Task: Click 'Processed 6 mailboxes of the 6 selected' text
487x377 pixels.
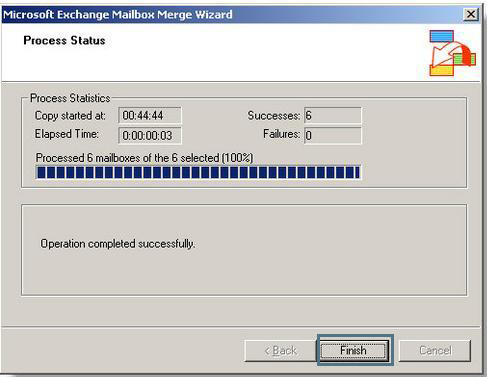Action: pos(144,158)
